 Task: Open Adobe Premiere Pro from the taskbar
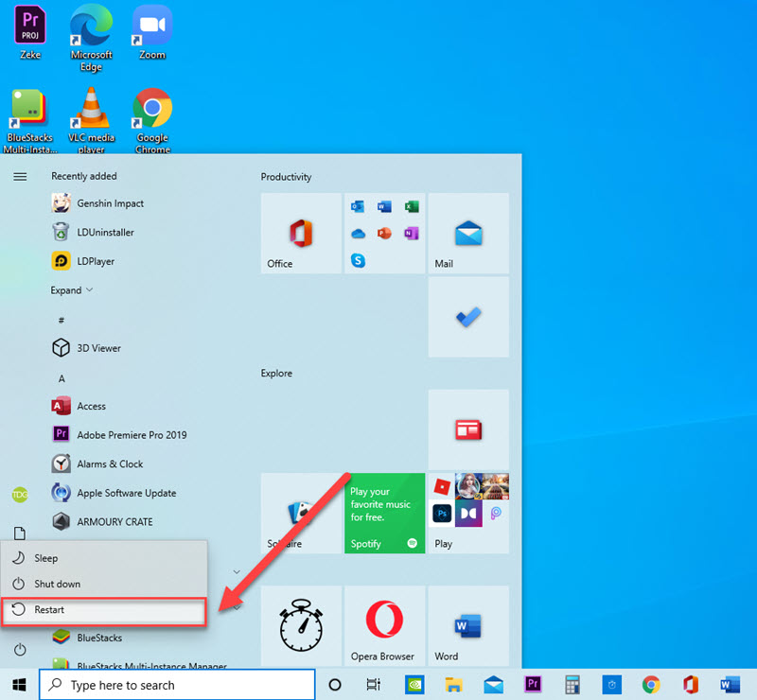[x=533, y=683]
